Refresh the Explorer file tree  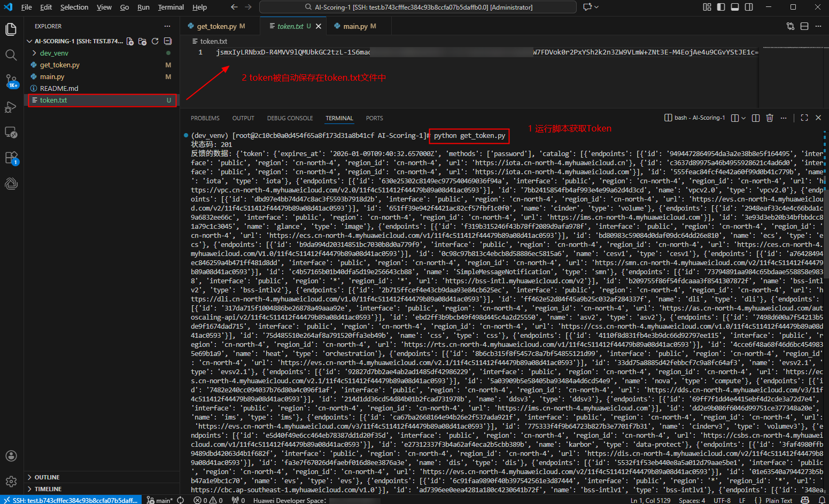tap(155, 41)
